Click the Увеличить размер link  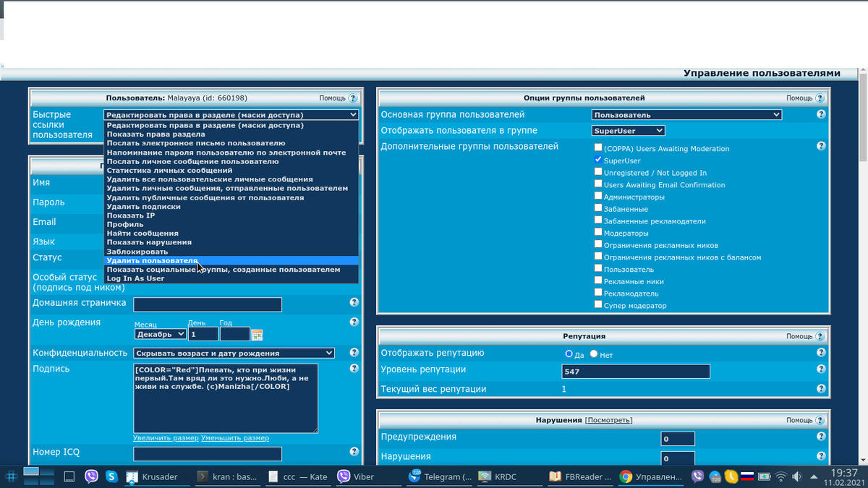coord(166,438)
